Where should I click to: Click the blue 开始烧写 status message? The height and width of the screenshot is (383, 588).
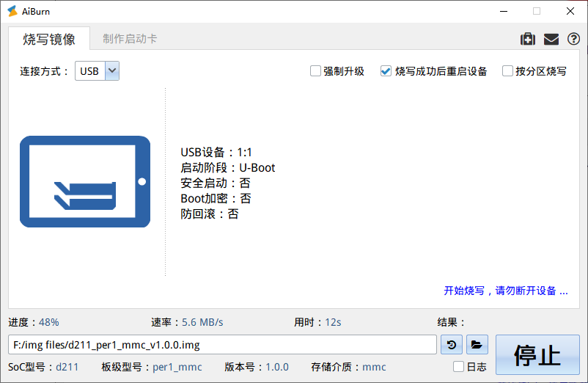tap(505, 291)
